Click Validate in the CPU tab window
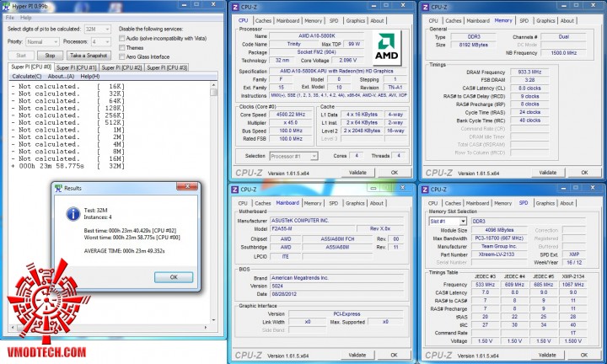The image size is (607, 364). coord(357,173)
